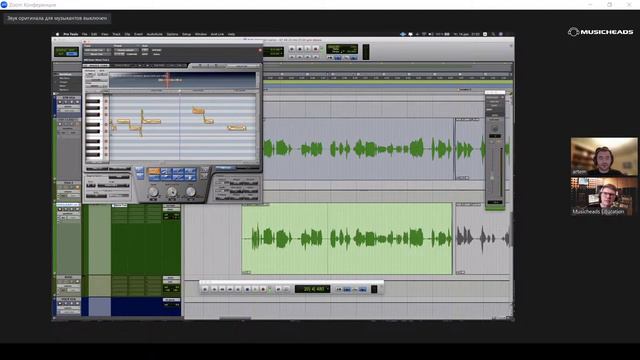Open the Pro Tools application menu
Viewport: 640px width, 360px height.
coord(71,34)
